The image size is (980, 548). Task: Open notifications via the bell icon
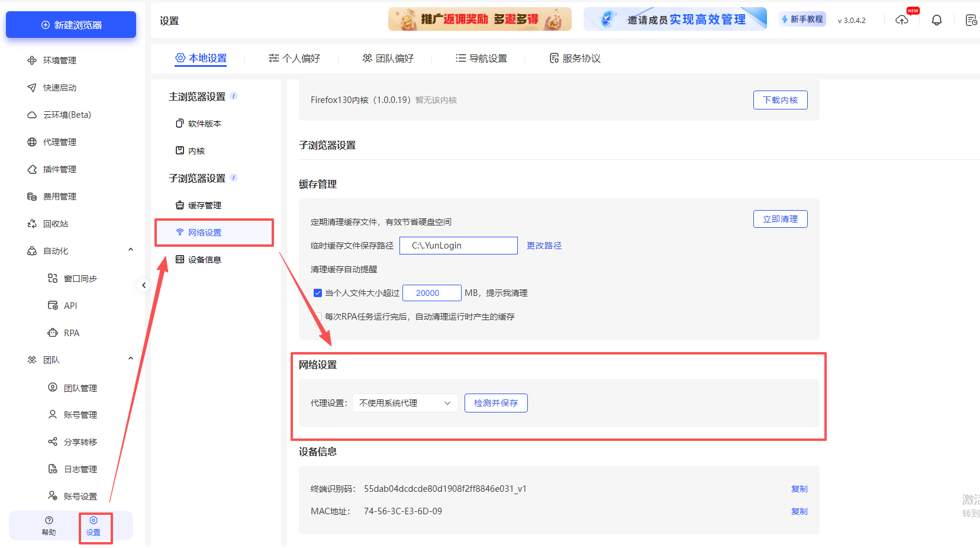pos(937,20)
